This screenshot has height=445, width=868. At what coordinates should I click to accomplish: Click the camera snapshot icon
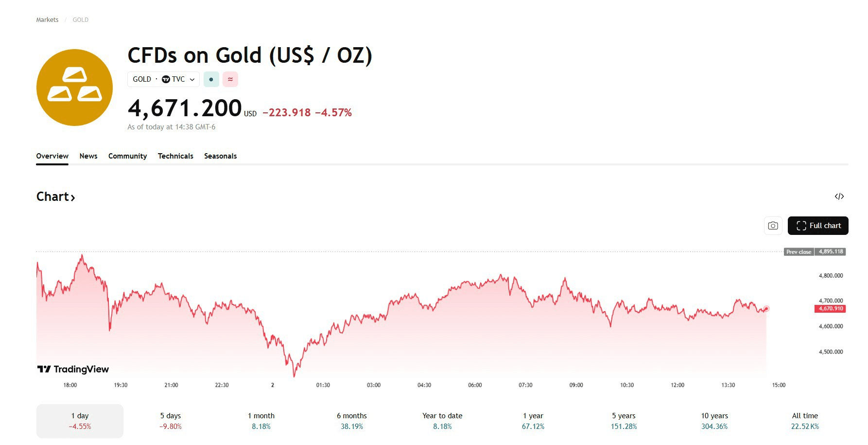point(773,226)
